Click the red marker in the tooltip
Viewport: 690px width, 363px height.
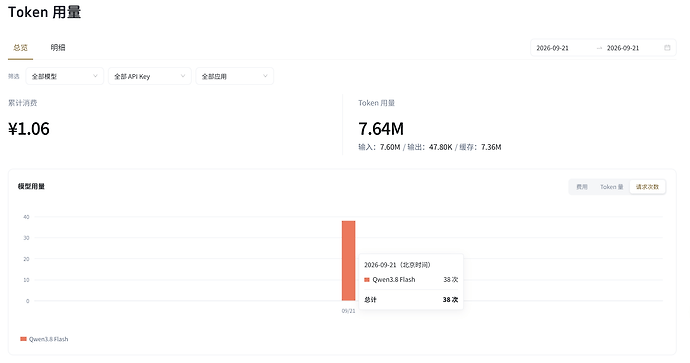[x=367, y=280]
